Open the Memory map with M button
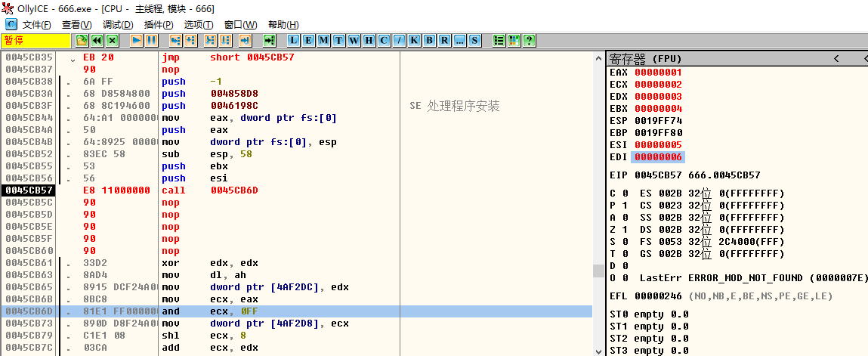 (323, 40)
